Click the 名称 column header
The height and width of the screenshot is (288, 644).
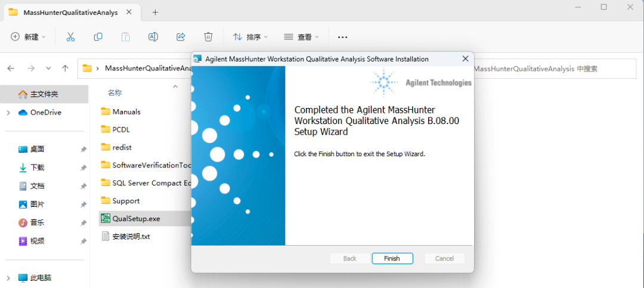coord(114,93)
